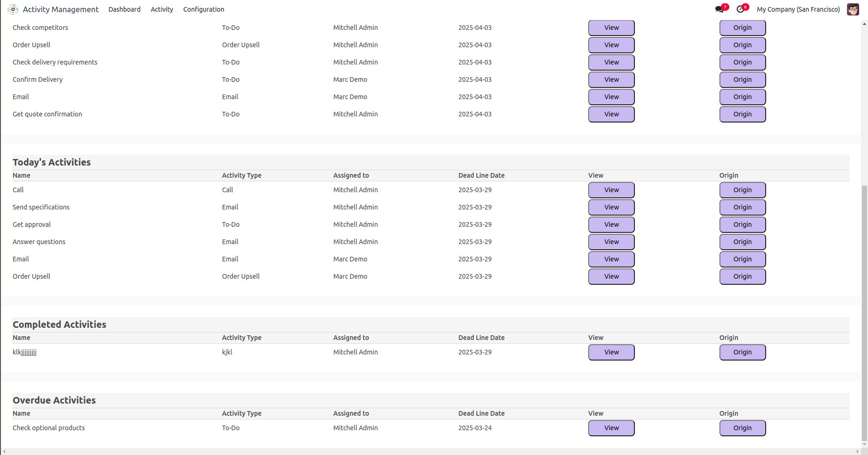Viewport: 868px width, 455px height.
Task: Open the conversations chat bubble icon
Action: tap(719, 9)
